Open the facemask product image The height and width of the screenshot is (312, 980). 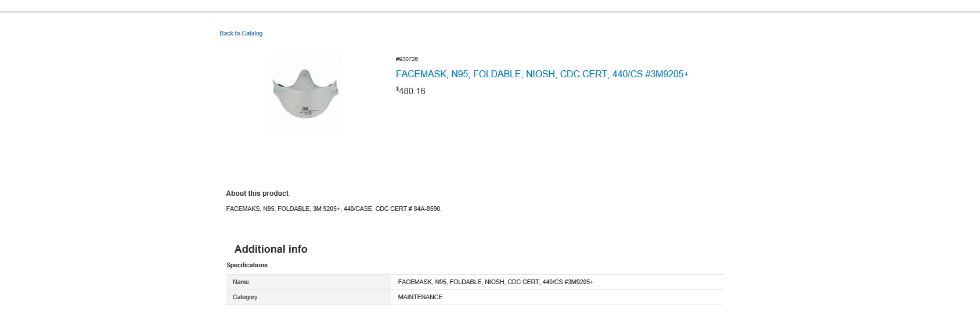click(x=305, y=94)
